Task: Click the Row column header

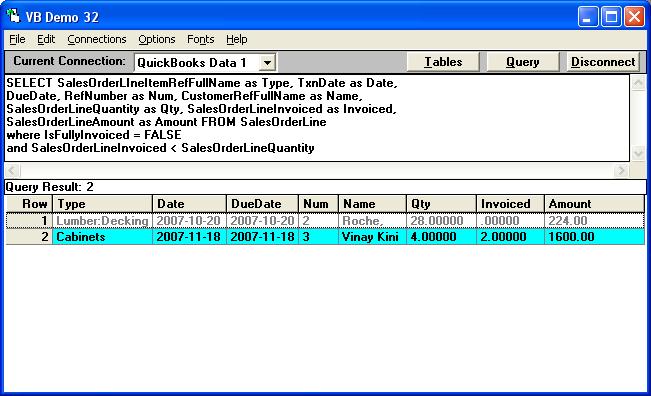Action: (29, 204)
